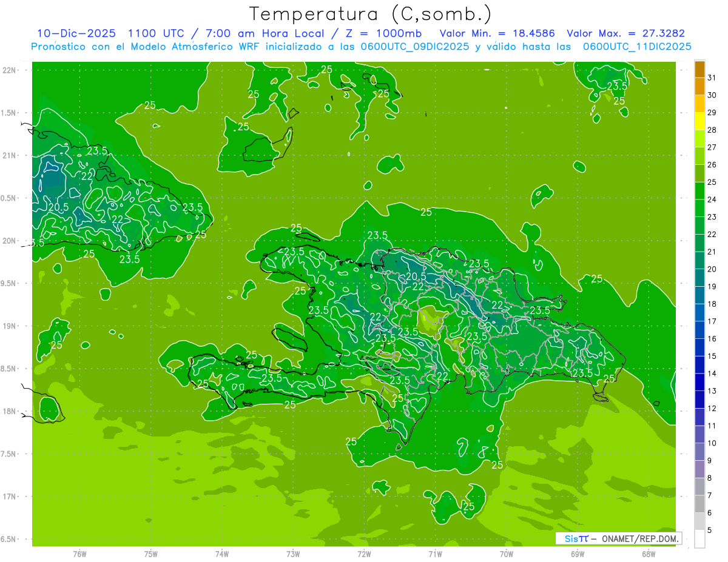Click the brown-orange swatch above 31 in legend

click(x=699, y=69)
